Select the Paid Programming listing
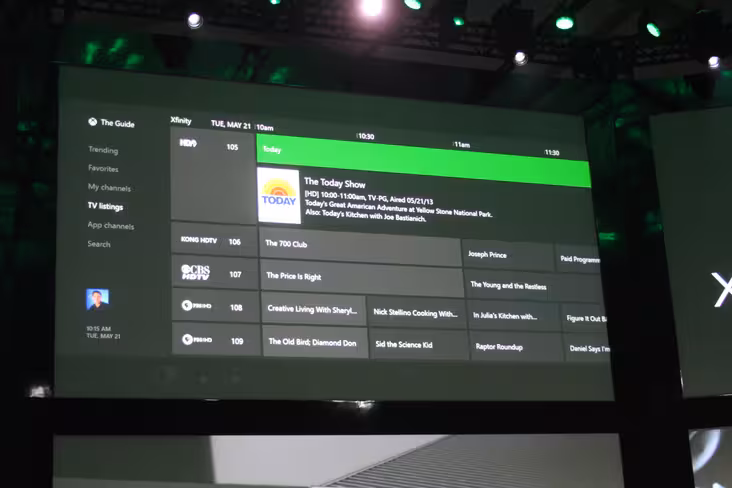The width and height of the screenshot is (732, 488). pos(578,259)
